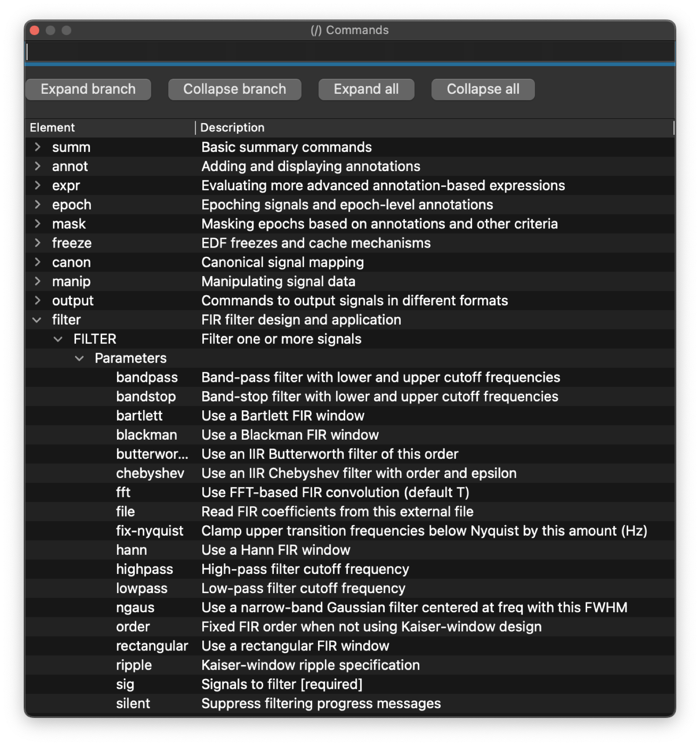Collapse the FILTER command chevron

[58, 339]
